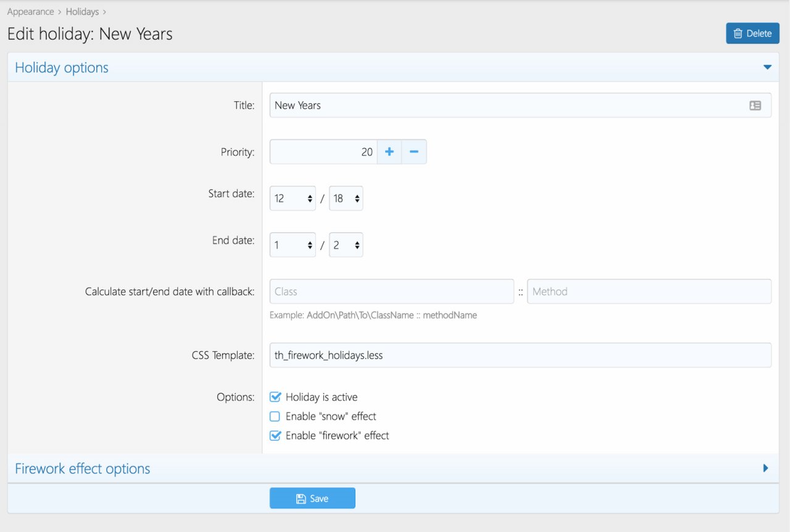Go to Appearance in the breadcrumb
The image size is (790, 532).
30,12
